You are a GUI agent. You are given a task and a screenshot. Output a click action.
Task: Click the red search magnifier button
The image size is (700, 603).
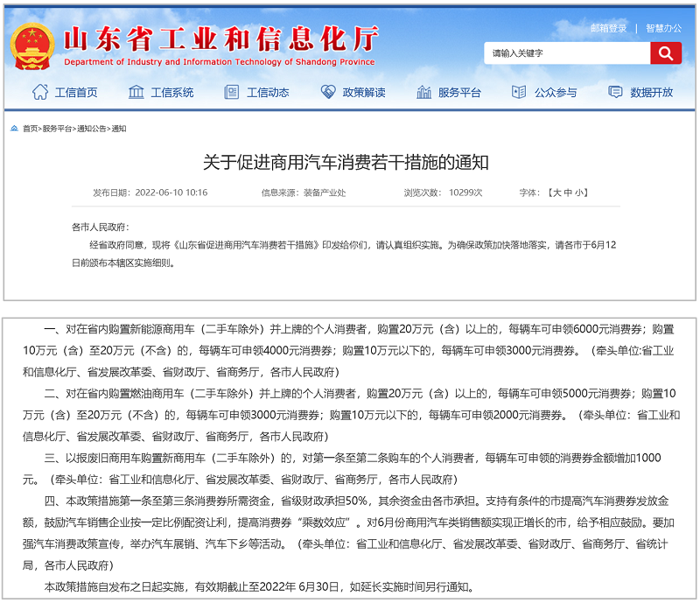click(666, 53)
